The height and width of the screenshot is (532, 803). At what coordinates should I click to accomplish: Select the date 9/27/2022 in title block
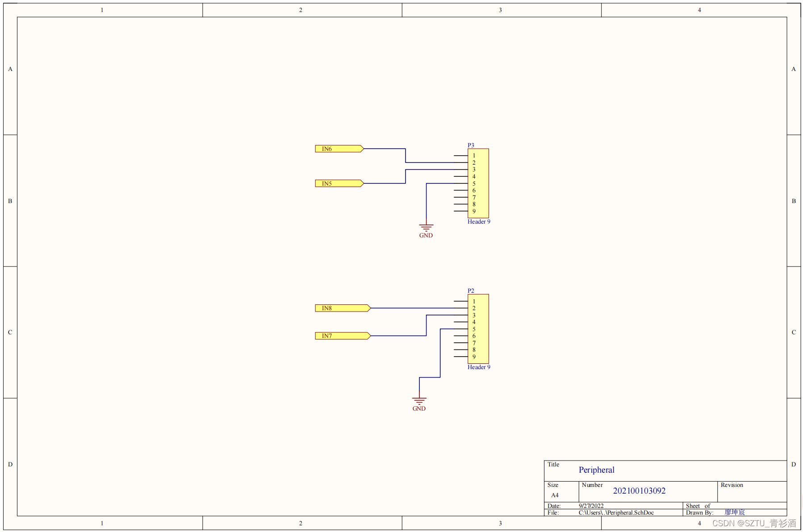click(x=591, y=506)
